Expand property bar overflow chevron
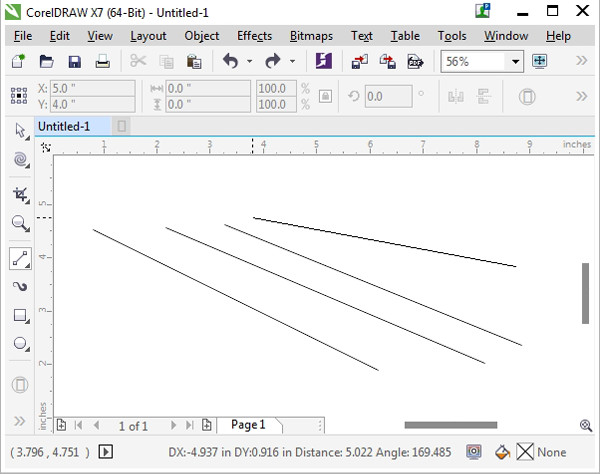Image resolution: width=600 pixels, height=474 pixels. pos(582,96)
